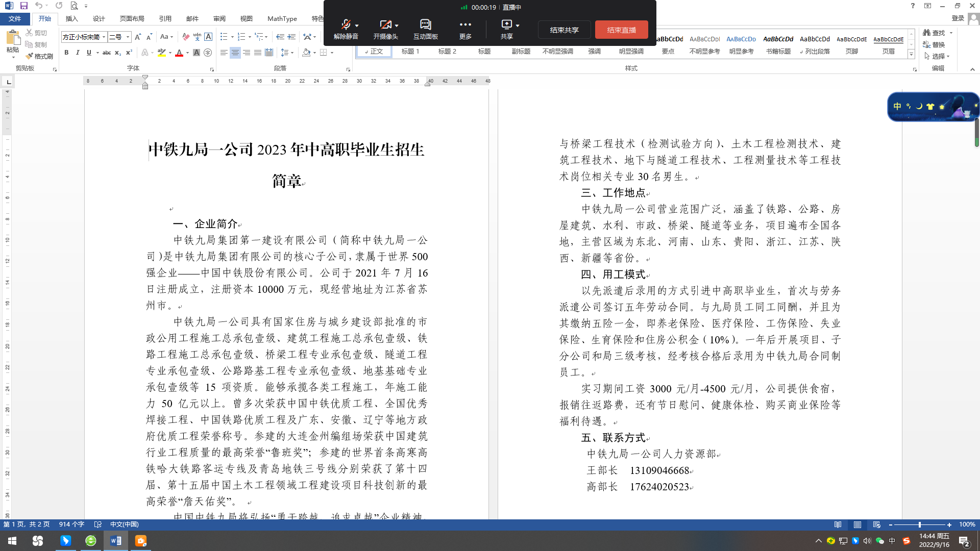
Task: Switch to web layout view in status bar
Action: point(877,524)
